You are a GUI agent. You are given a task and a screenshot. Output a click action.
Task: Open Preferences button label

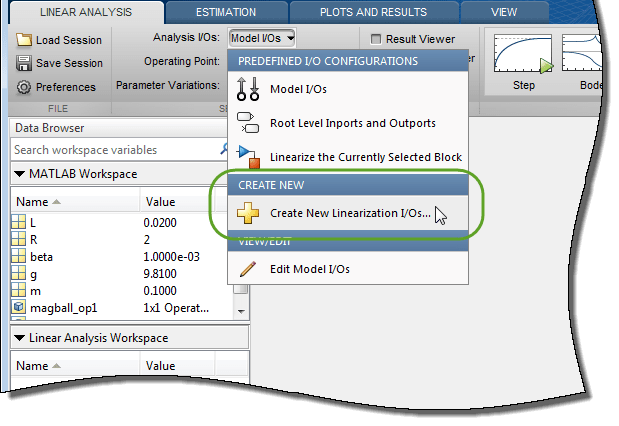[x=66, y=87]
